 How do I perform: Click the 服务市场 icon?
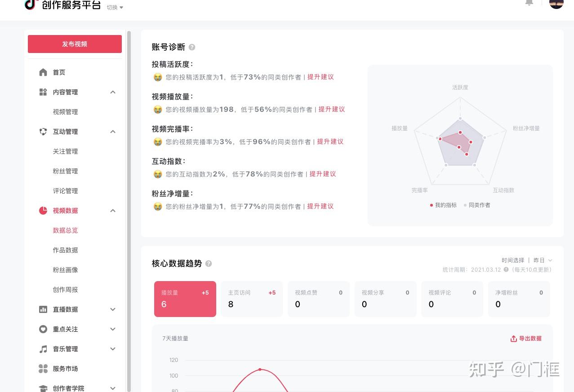click(x=43, y=369)
